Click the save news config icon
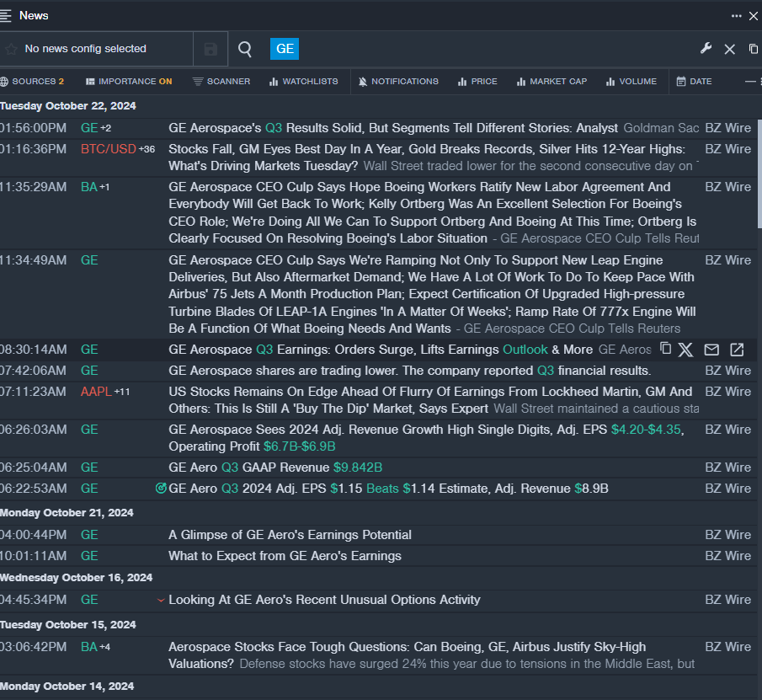This screenshot has height=700, width=762. tap(210, 50)
